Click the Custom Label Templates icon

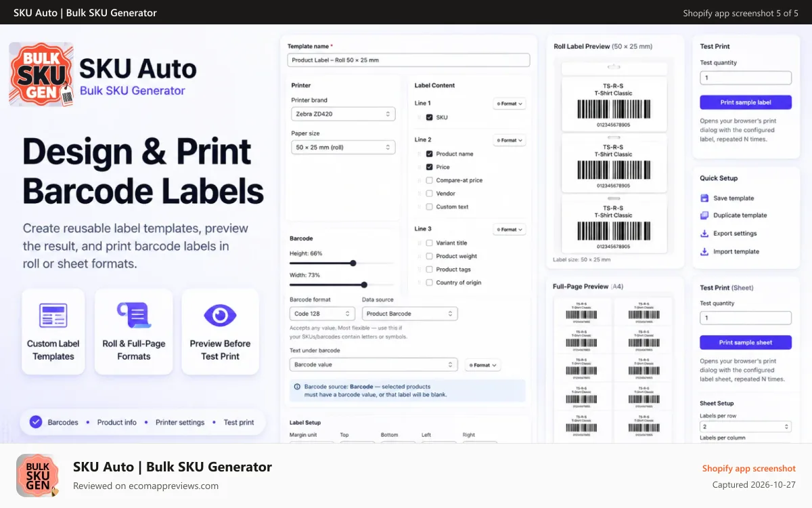pos(53,316)
